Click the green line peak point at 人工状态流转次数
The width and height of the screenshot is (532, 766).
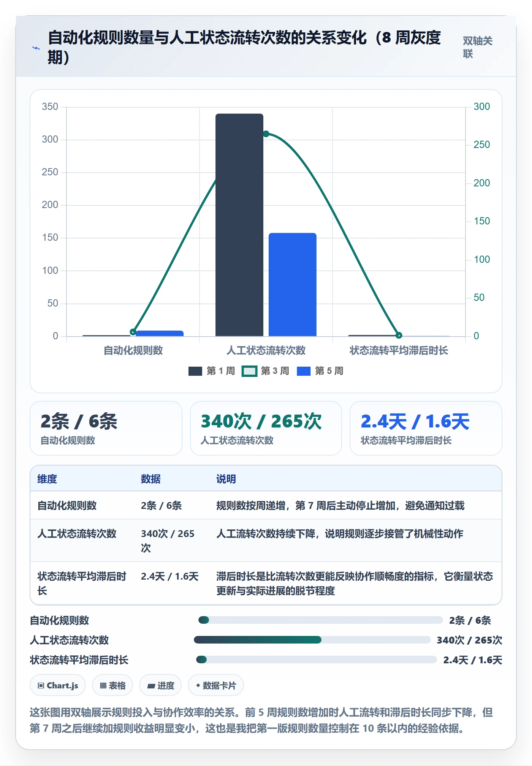(266, 134)
